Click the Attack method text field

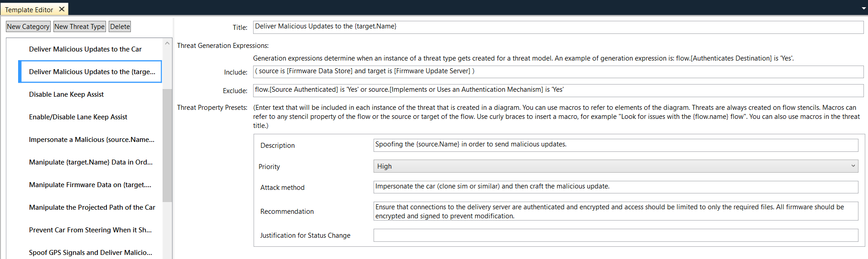tap(615, 187)
